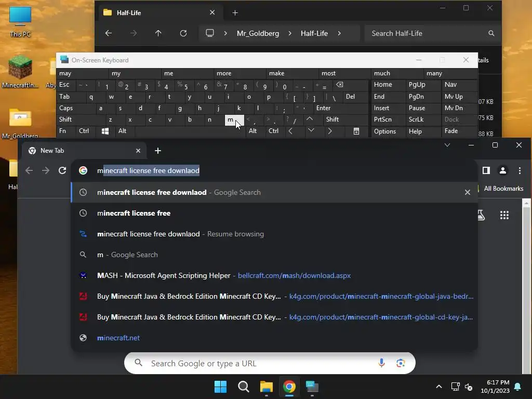
Task: Click the Google Lens image search icon
Action: pos(401,363)
